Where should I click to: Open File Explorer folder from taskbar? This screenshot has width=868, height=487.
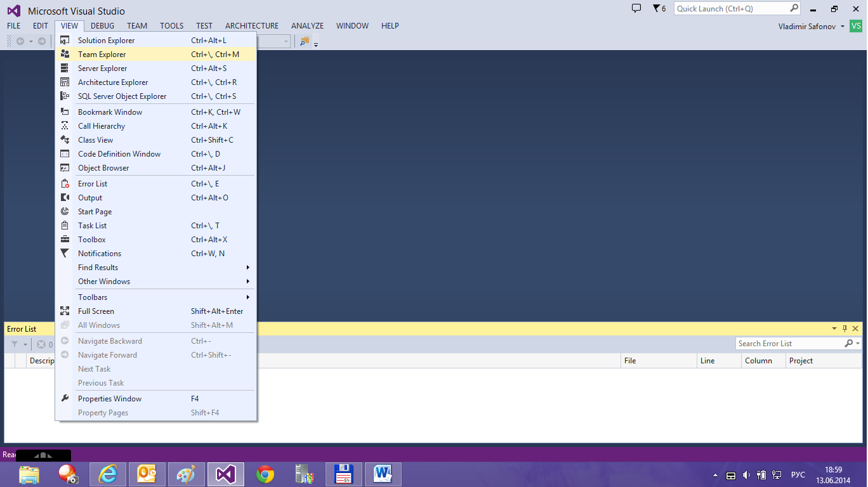pyautogui.click(x=29, y=474)
